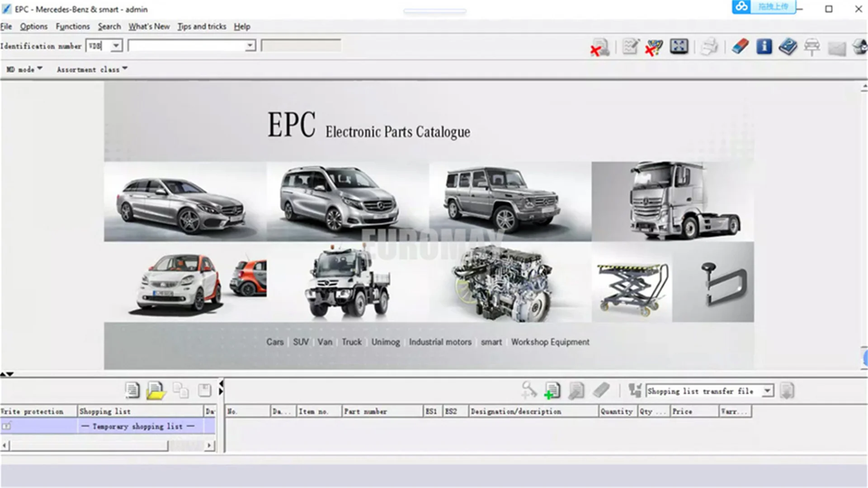Image resolution: width=868 pixels, height=488 pixels.
Task: Collapse shopping list panel with splitter arrows
Action: (x=221, y=387)
